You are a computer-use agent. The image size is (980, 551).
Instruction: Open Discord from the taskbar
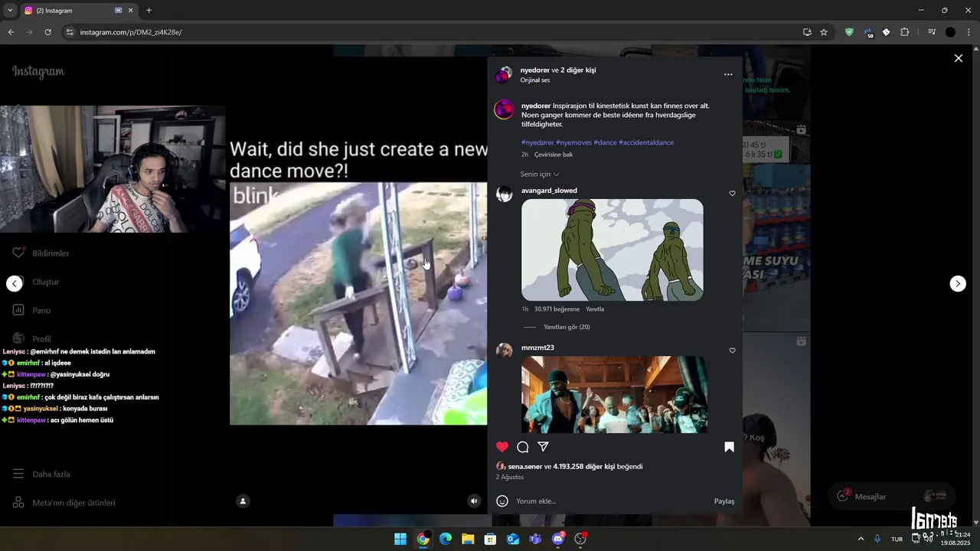(x=558, y=540)
